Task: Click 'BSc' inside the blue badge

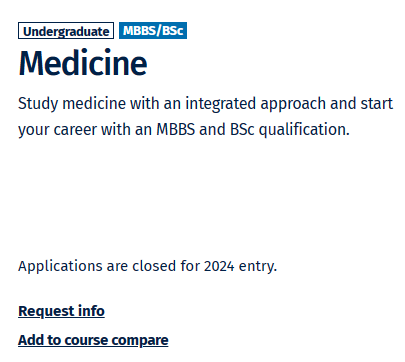Action: point(173,31)
